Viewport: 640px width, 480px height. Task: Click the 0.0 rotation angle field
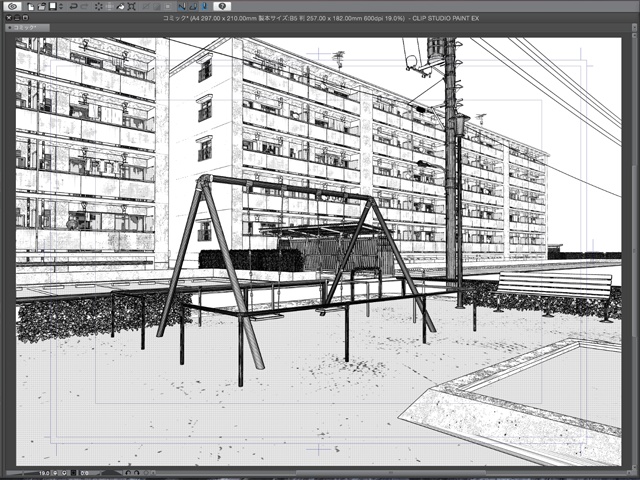pyautogui.click(x=84, y=473)
